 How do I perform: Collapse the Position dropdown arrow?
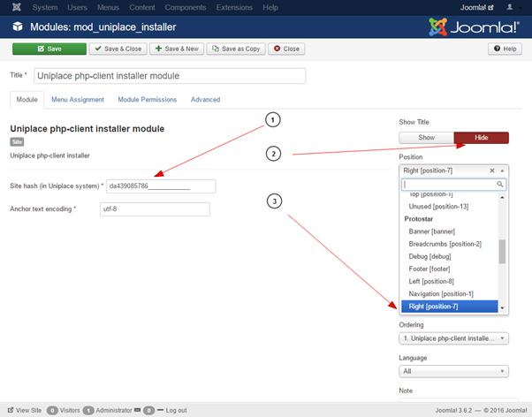[x=502, y=171]
